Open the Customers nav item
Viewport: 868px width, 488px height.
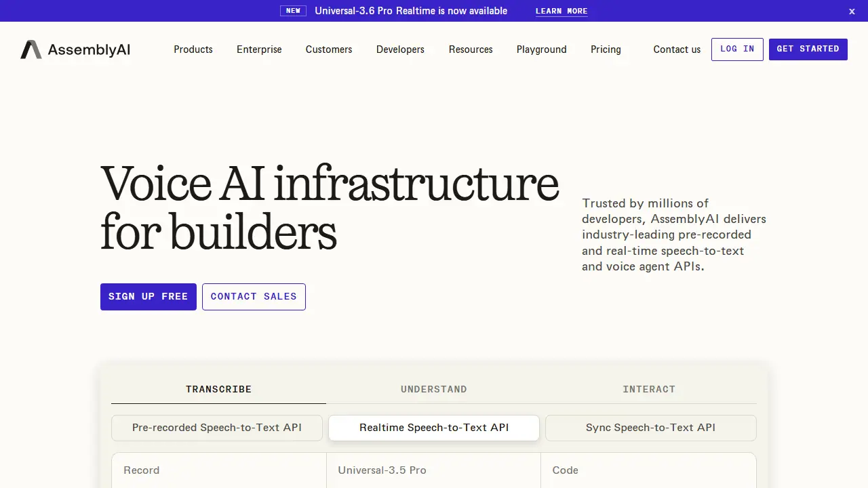click(329, 49)
